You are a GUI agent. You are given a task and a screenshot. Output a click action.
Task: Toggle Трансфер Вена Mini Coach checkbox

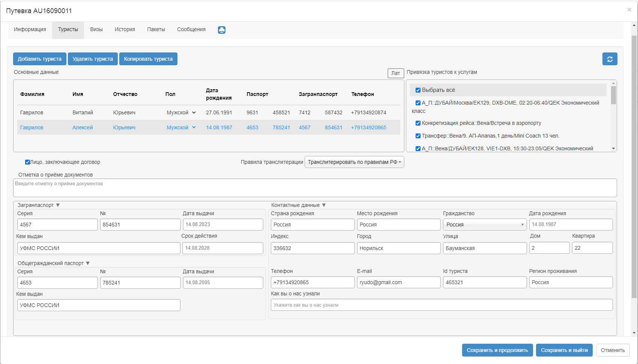[418, 136]
